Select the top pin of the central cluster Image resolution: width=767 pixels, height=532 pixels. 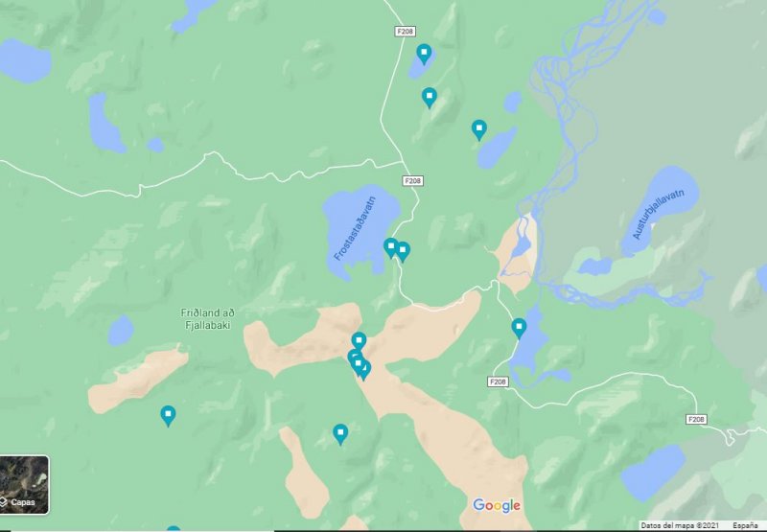pos(359,341)
